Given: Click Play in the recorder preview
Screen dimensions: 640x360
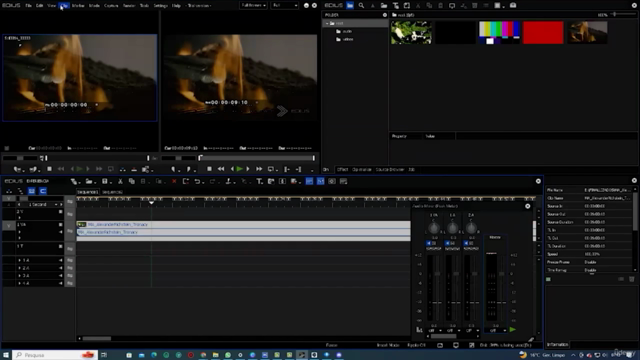Looking at the screenshot, I should pyautogui.click(x=240, y=169).
